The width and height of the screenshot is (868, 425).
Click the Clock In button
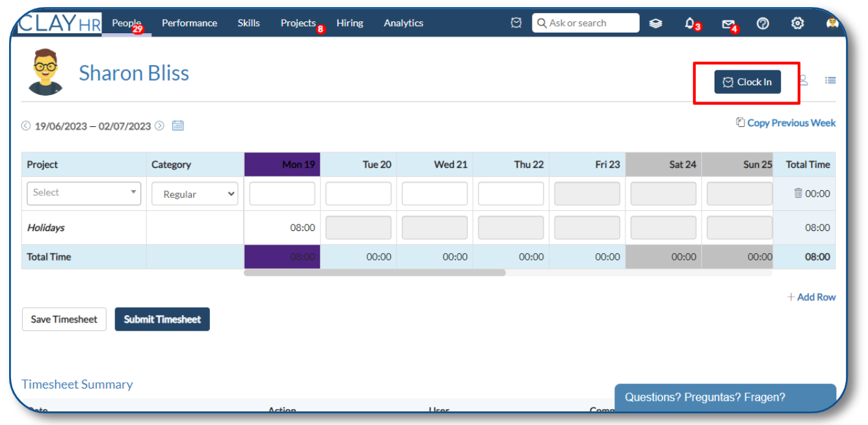tap(748, 82)
